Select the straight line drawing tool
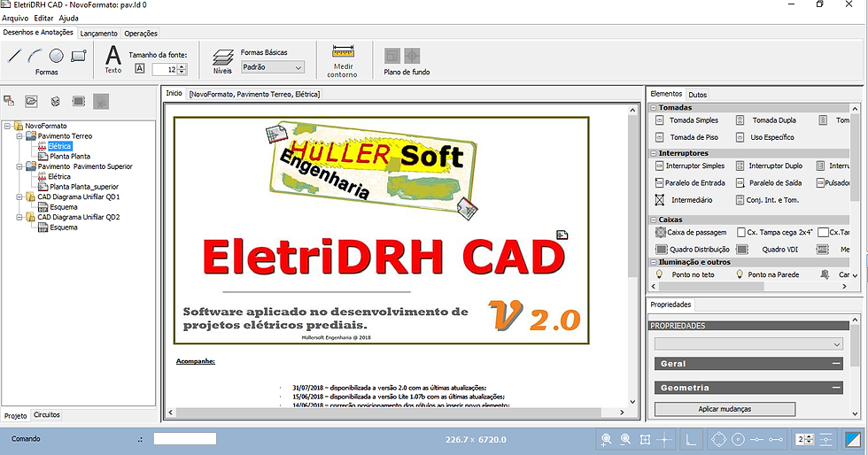The width and height of the screenshot is (868, 455). (x=14, y=56)
